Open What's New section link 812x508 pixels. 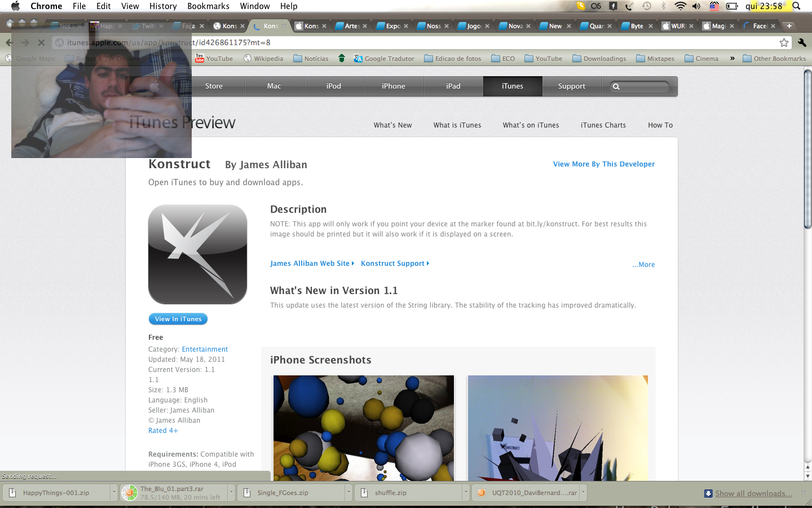pos(393,125)
